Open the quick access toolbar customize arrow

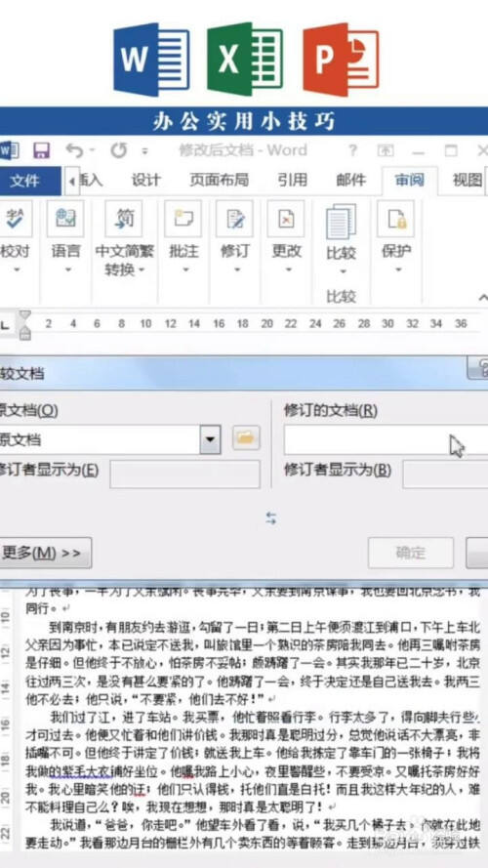click(x=145, y=151)
